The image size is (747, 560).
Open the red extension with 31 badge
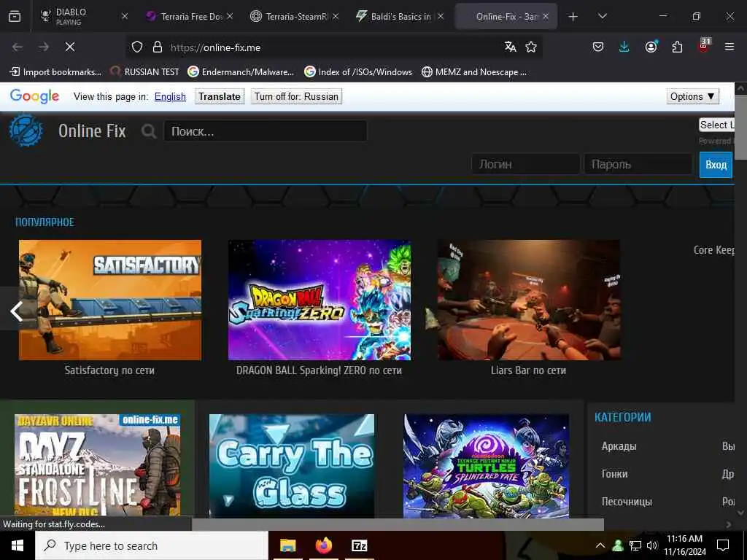pos(704,45)
